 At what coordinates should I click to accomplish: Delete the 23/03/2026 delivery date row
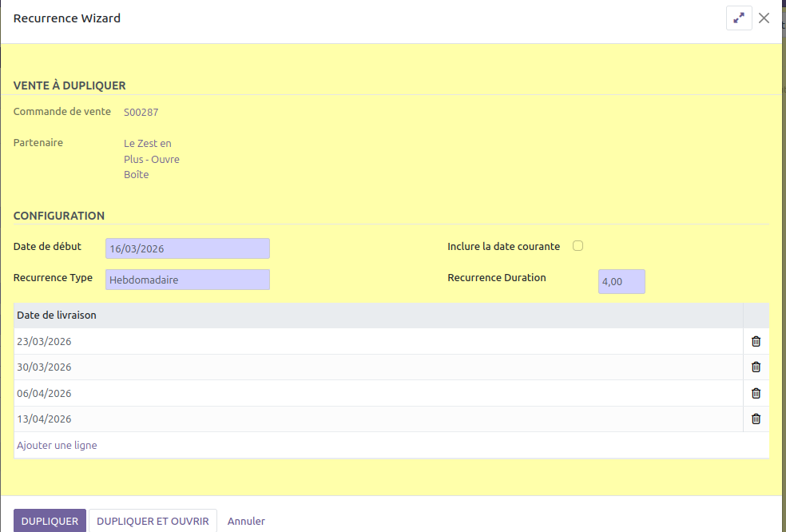click(x=756, y=341)
